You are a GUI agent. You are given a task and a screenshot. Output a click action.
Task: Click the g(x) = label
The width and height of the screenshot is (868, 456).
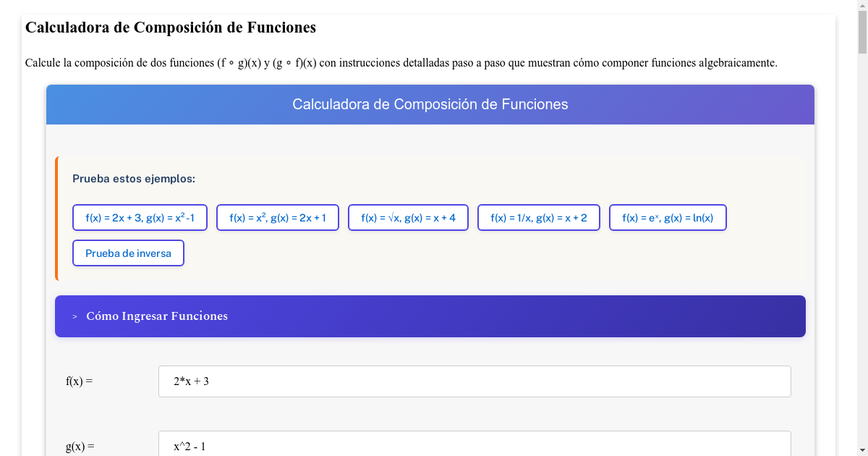pos(80,447)
